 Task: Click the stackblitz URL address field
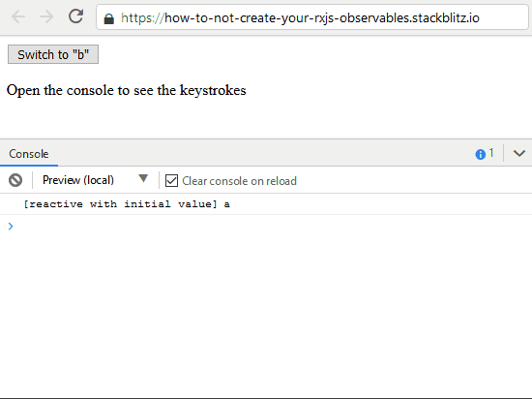pyautogui.click(x=312, y=17)
